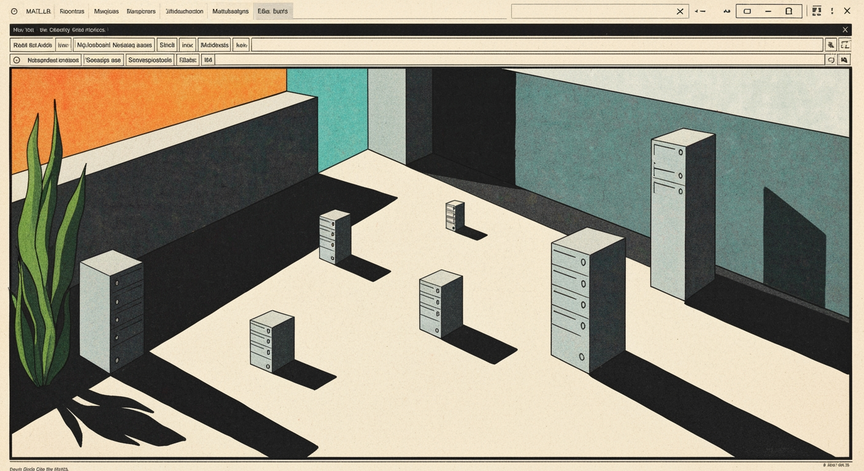Screen dimensions: 864x471
Task: Focus the long input field in the second toolbar row
Action: pos(520,60)
